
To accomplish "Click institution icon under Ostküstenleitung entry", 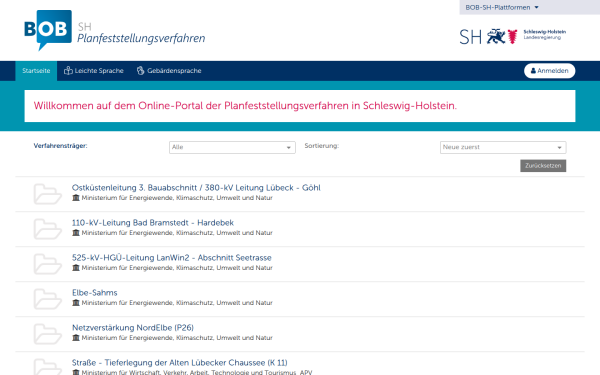I will click(76, 198).
